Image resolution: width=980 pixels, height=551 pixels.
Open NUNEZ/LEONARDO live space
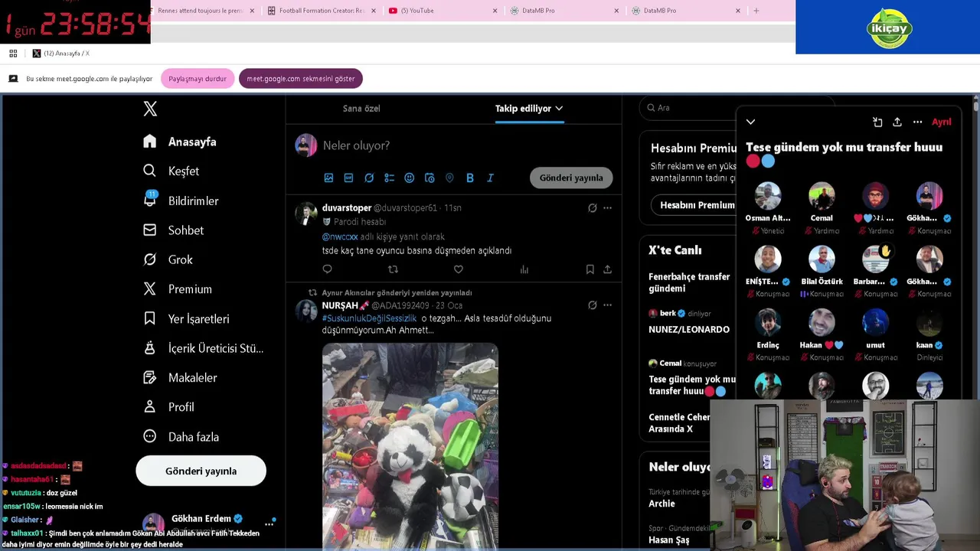pyautogui.click(x=689, y=329)
